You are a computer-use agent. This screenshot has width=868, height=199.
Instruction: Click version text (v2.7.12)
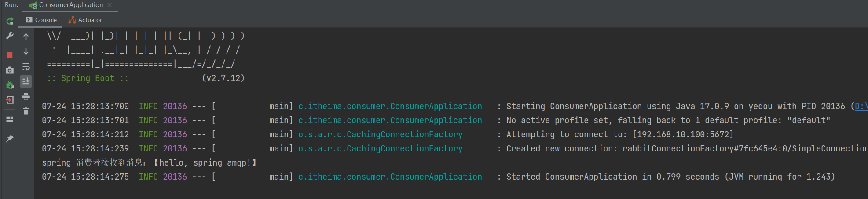click(223, 78)
